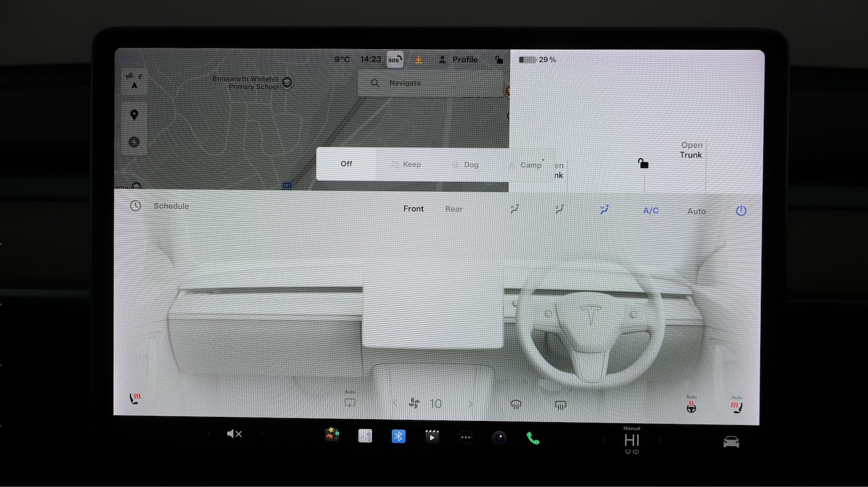868x487 pixels.
Task: Power off the climate system
Action: pos(741,210)
